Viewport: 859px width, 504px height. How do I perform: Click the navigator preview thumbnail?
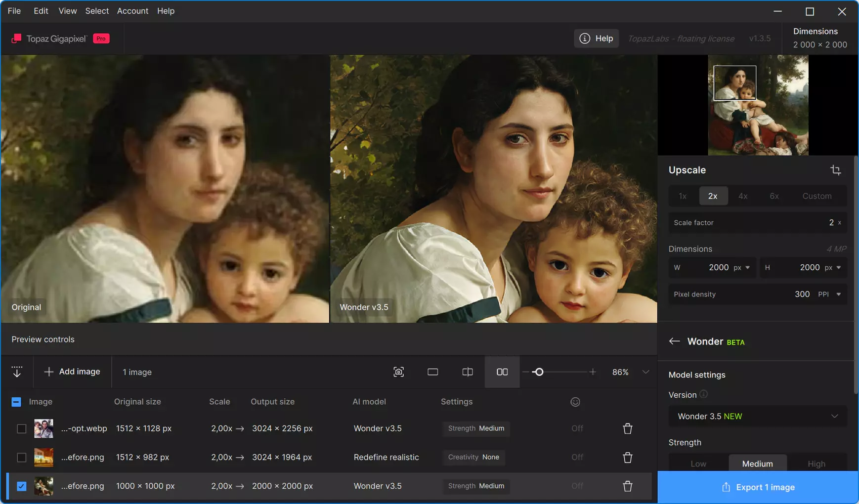758,105
